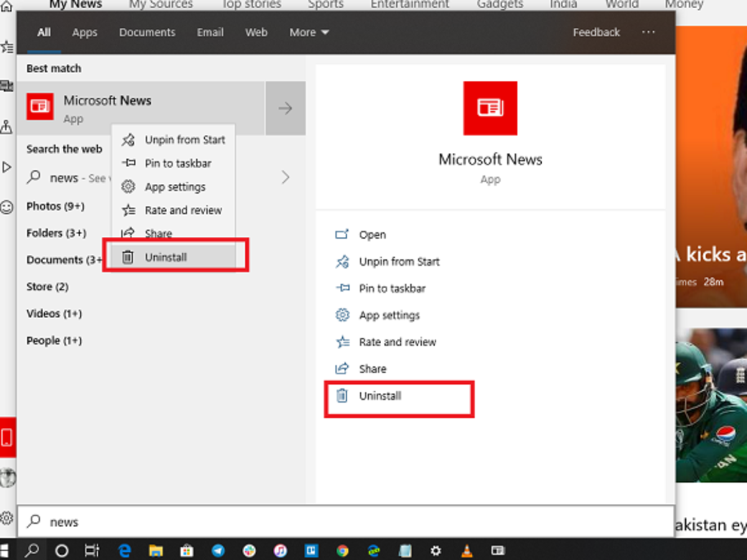Open Microsoft News from the details pane

tap(372, 235)
